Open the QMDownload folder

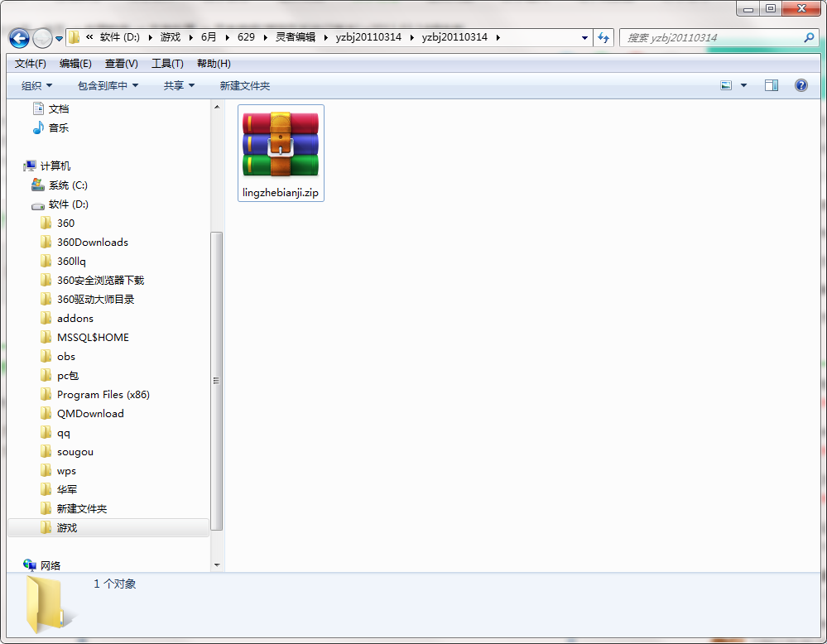point(82,414)
